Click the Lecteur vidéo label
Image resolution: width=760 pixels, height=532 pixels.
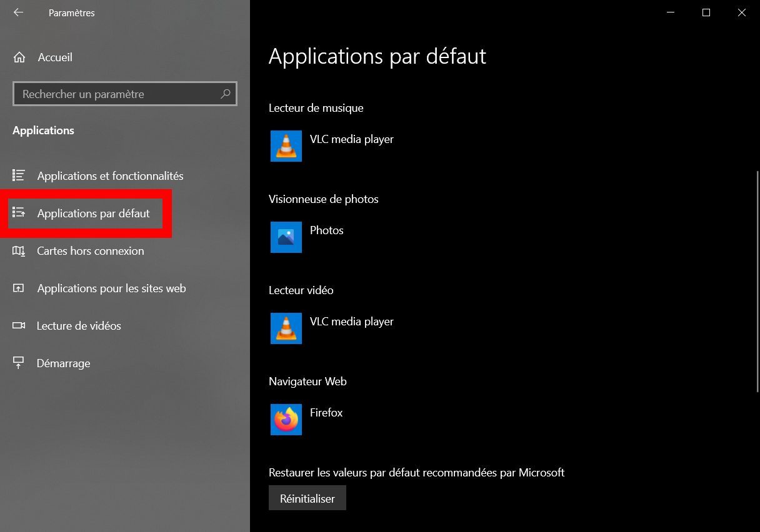(301, 290)
